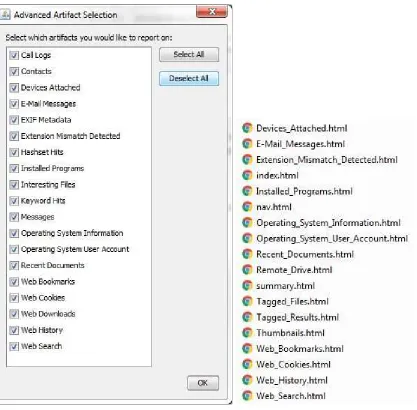
Task: Select the file name index.html
Action: 277,175
